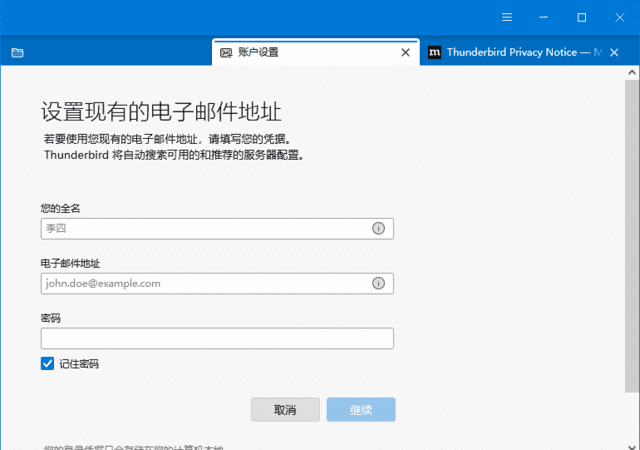
Task: Open the Thunderbird hamburger application menu
Action: [x=507, y=17]
